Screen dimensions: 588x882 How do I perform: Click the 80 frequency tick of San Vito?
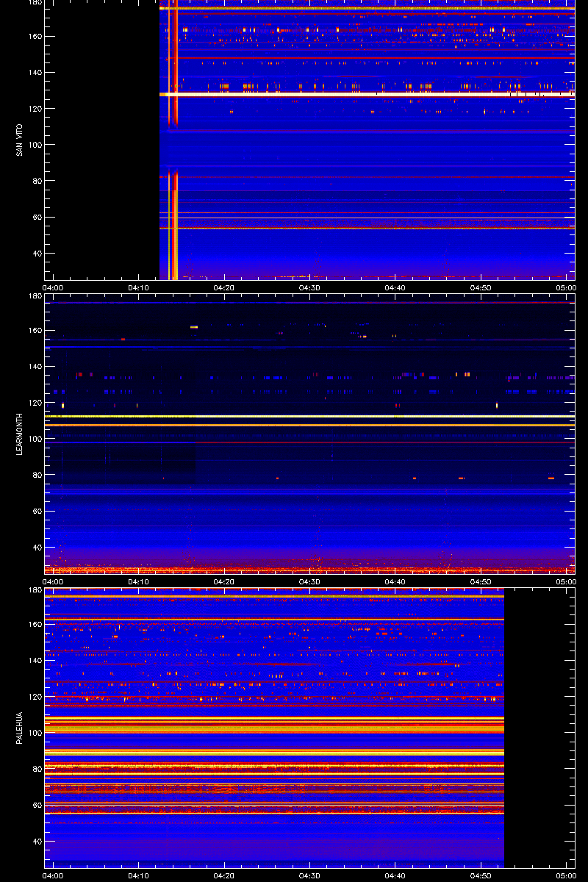(x=37, y=181)
